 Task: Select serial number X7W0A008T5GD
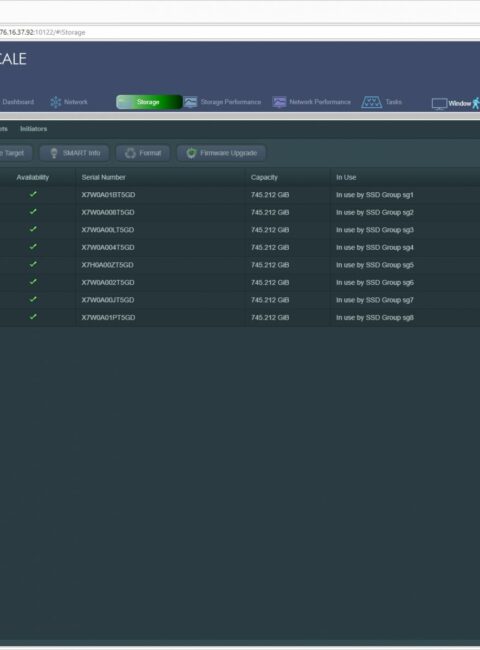pos(108,212)
